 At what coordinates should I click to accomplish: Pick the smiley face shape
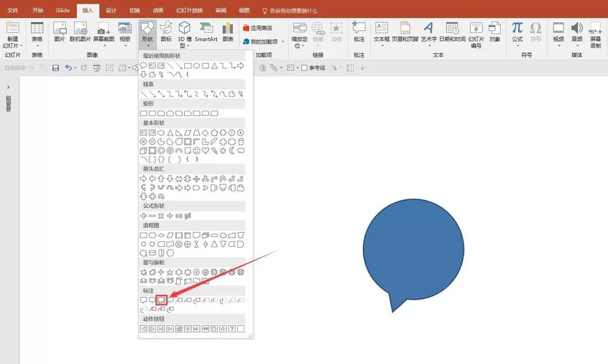pos(196,151)
